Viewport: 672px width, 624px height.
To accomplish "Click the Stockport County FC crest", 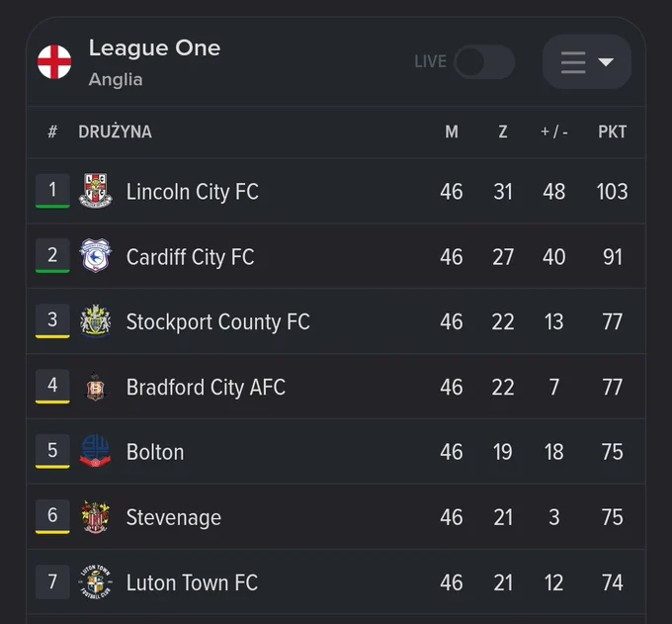I will click(96, 320).
